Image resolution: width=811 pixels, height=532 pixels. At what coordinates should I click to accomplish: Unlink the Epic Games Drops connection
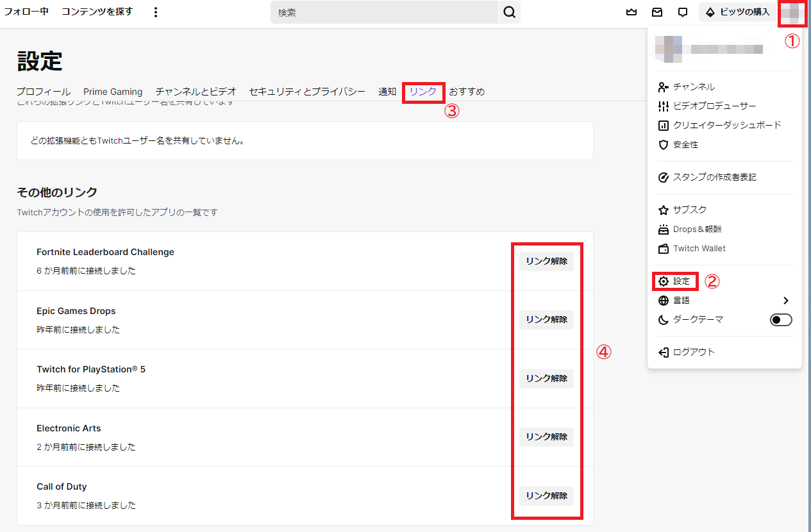click(546, 320)
